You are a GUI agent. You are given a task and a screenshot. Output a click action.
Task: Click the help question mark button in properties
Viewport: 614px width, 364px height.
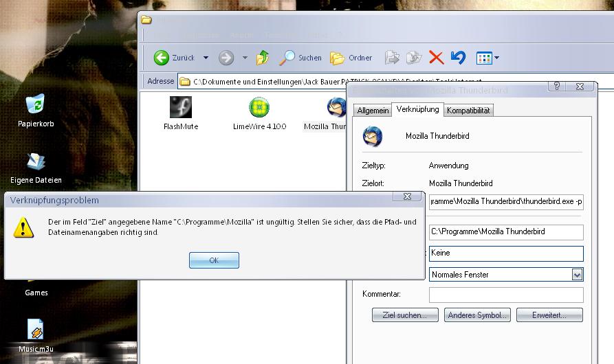coord(557,87)
